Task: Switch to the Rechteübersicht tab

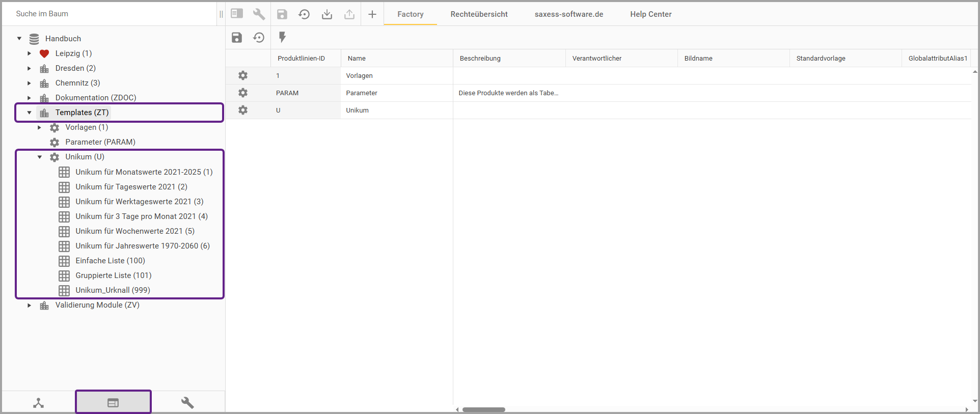Action: 479,14
